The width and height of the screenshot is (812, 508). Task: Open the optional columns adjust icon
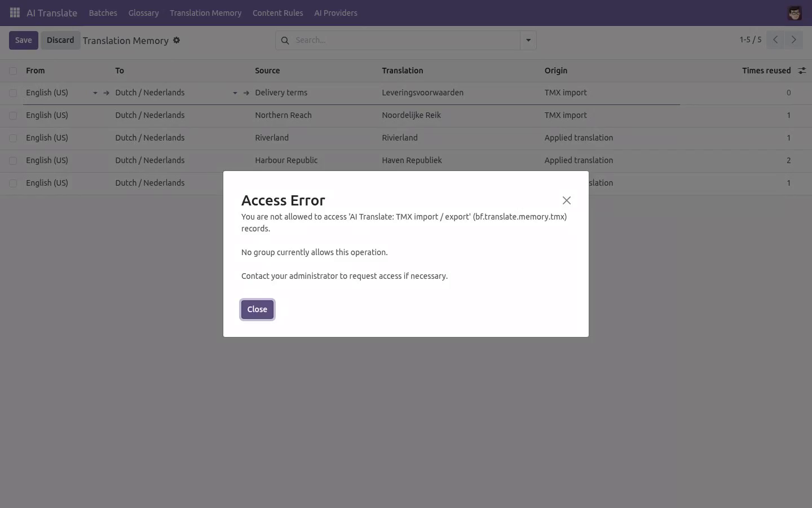click(802, 71)
